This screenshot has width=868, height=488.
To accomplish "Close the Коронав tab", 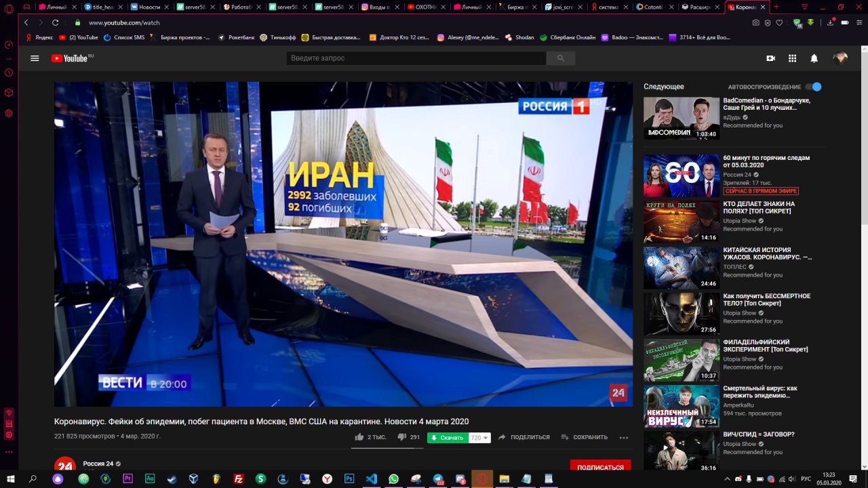I will tap(763, 7).
